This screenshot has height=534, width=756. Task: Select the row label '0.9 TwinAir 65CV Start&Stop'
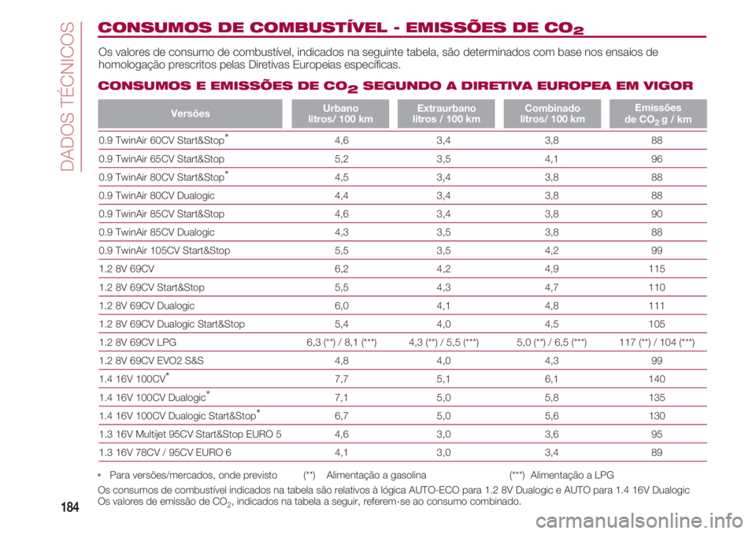(161, 159)
